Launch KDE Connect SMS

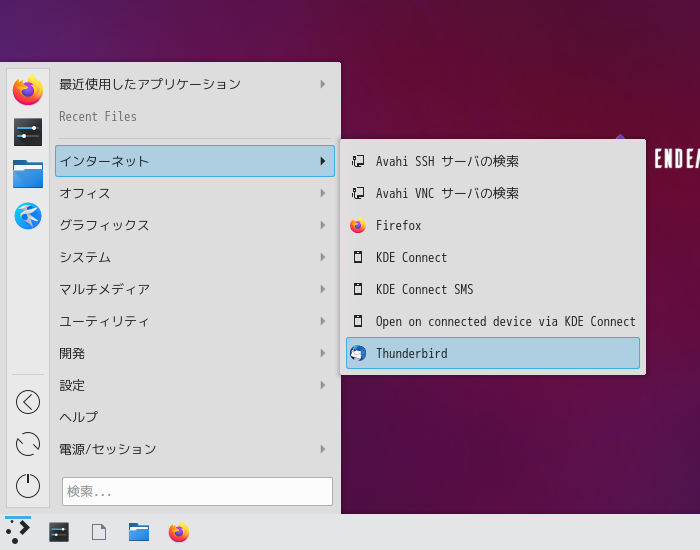(493, 289)
